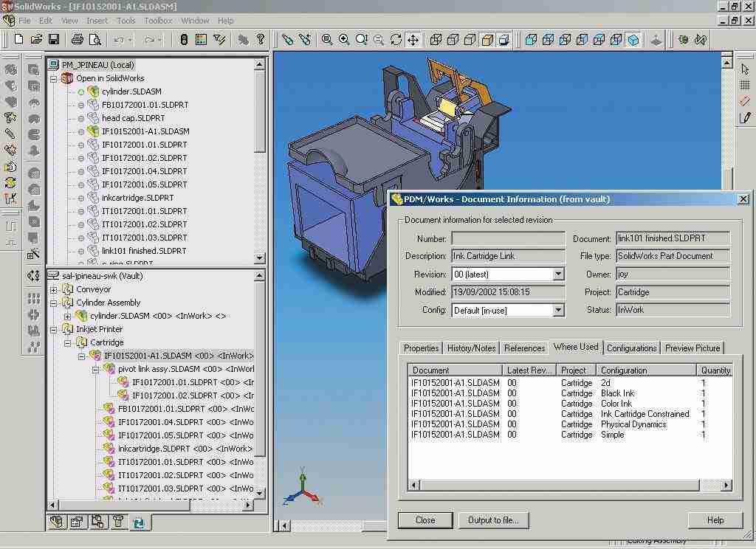Open the Edit menu

46,21
